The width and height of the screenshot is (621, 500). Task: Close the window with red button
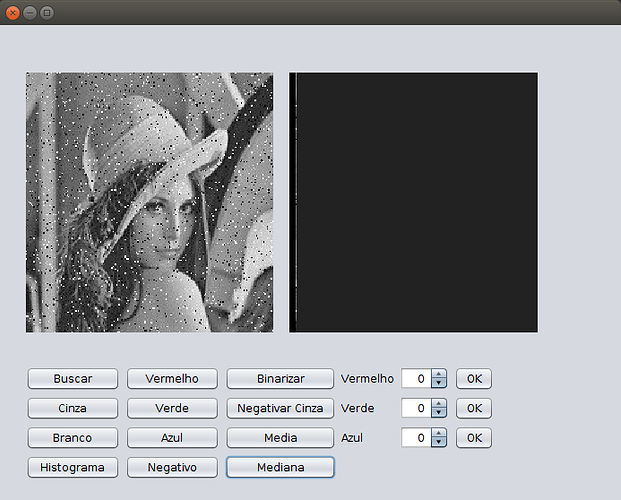coord(13,13)
